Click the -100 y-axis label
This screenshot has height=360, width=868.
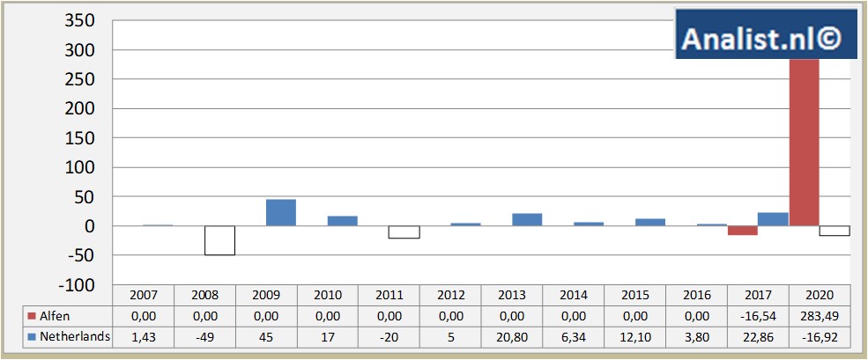click(x=79, y=284)
